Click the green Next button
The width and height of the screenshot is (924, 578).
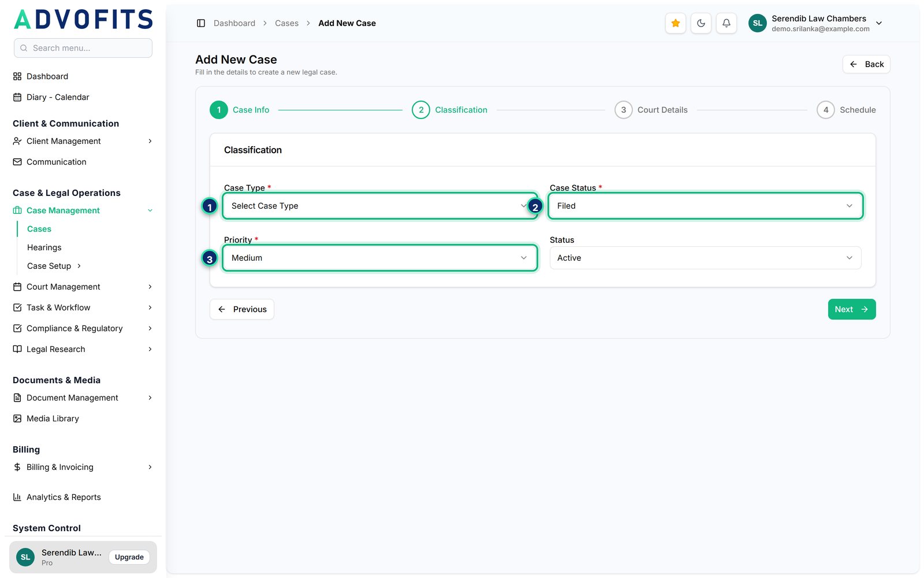click(x=852, y=309)
